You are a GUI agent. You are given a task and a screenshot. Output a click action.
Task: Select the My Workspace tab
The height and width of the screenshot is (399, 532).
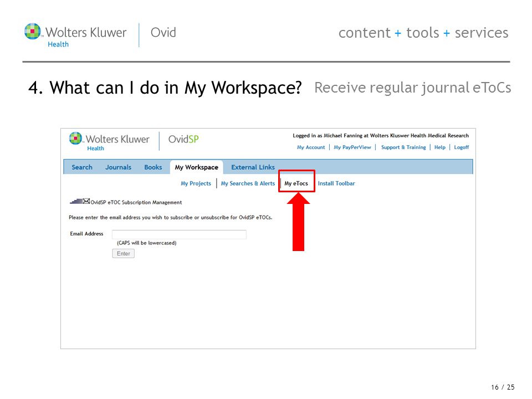[x=196, y=167]
